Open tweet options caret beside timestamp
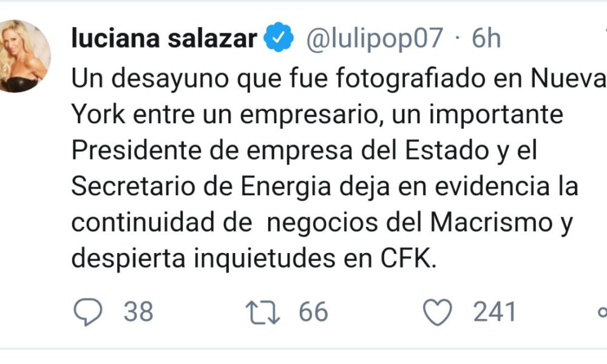Viewport: 607px width, 364px height. (605, 31)
